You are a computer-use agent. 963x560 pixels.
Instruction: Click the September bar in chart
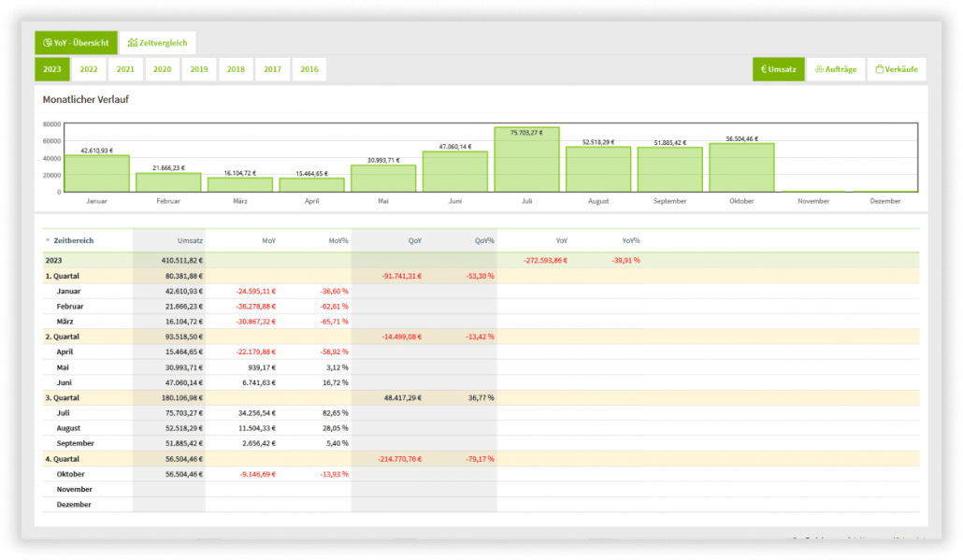click(x=670, y=170)
